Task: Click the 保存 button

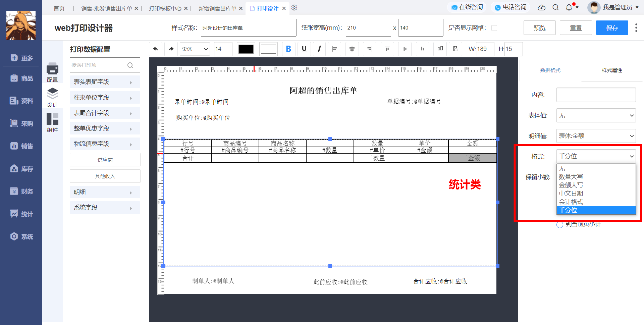Action: pos(612,28)
